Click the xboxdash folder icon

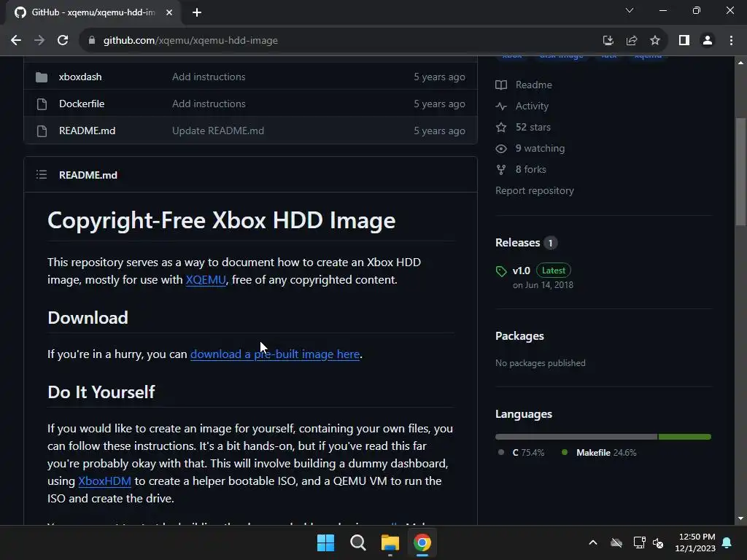(42, 77)
